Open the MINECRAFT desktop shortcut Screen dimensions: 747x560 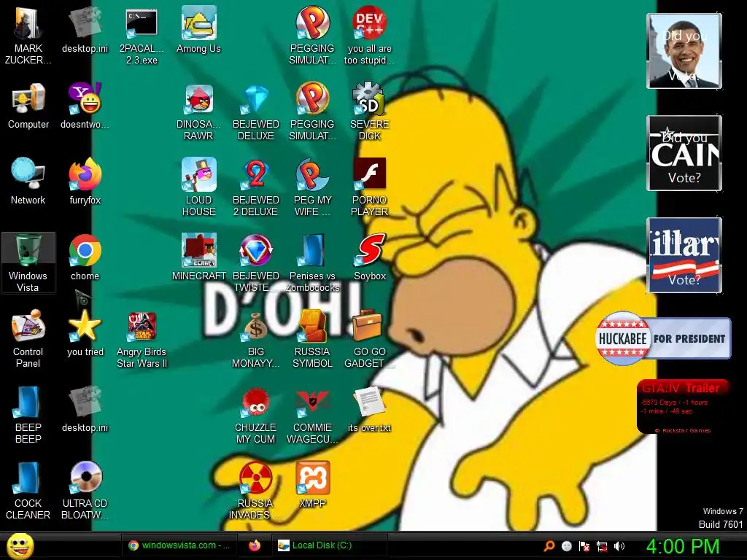tap(198, 257)
